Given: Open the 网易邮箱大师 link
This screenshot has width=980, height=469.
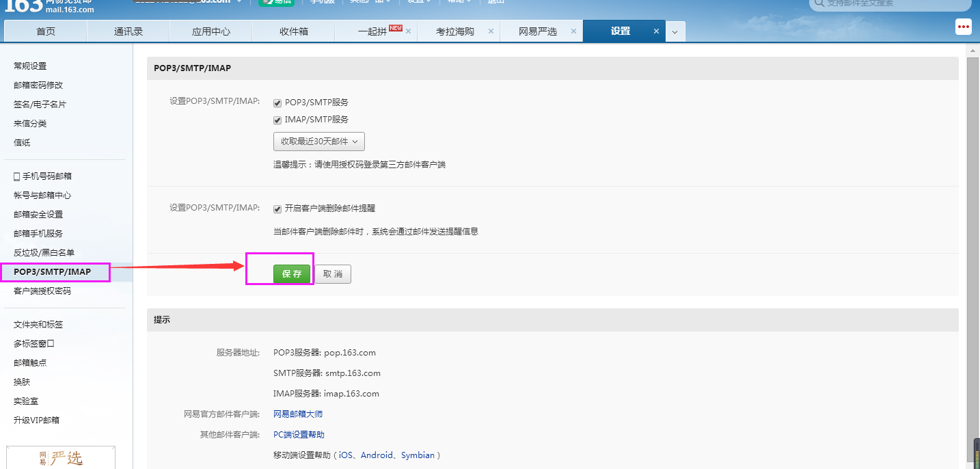Looking at the screenshot, I should [x=297, y=413].
